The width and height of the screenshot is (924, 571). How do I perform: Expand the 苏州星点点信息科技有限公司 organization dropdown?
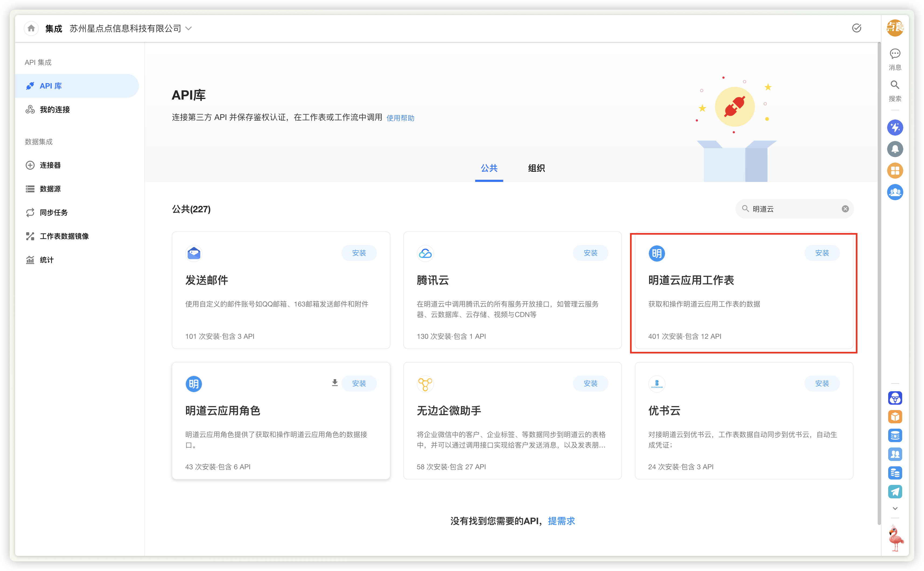click(189, 28)
